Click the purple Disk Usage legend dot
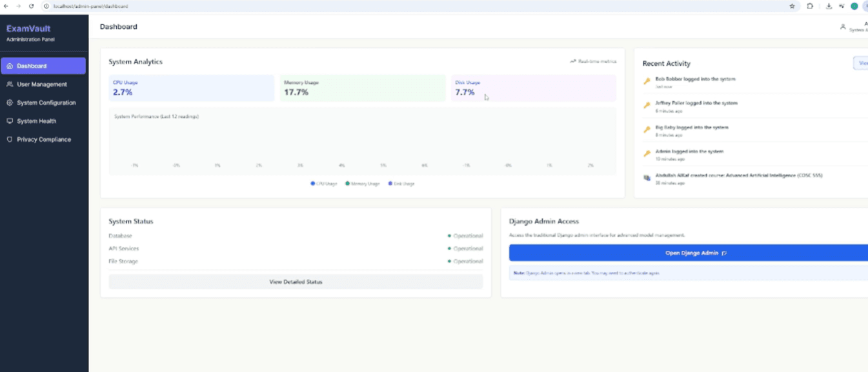The height and width of the screenshot is (372, 868). point(390,184)
